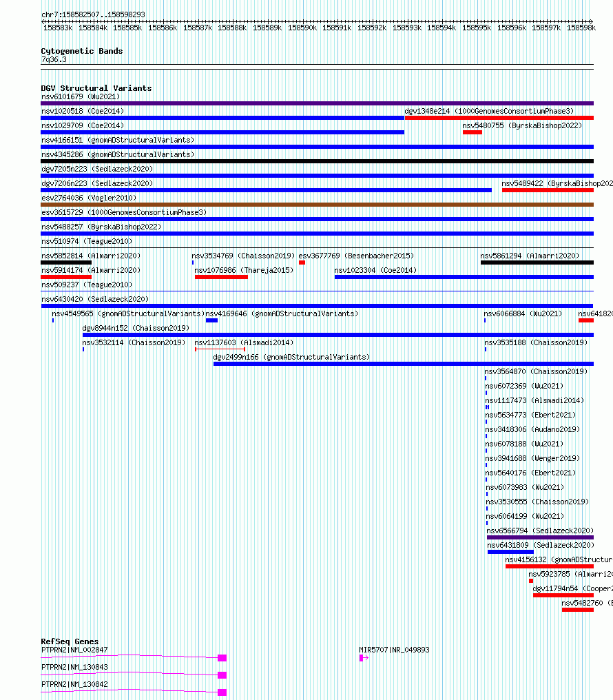This screenshot has width=613, height=700.
Task: Select the purple bar under nsv6566794
Action: tap(540, 537)
